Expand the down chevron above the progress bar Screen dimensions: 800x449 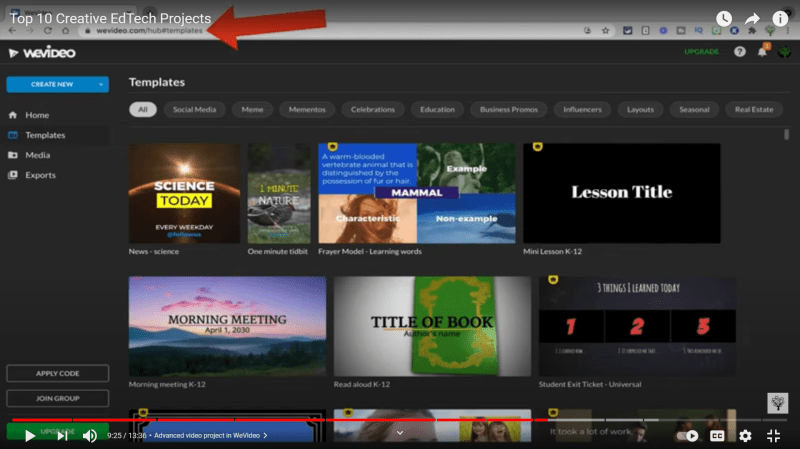399,432
